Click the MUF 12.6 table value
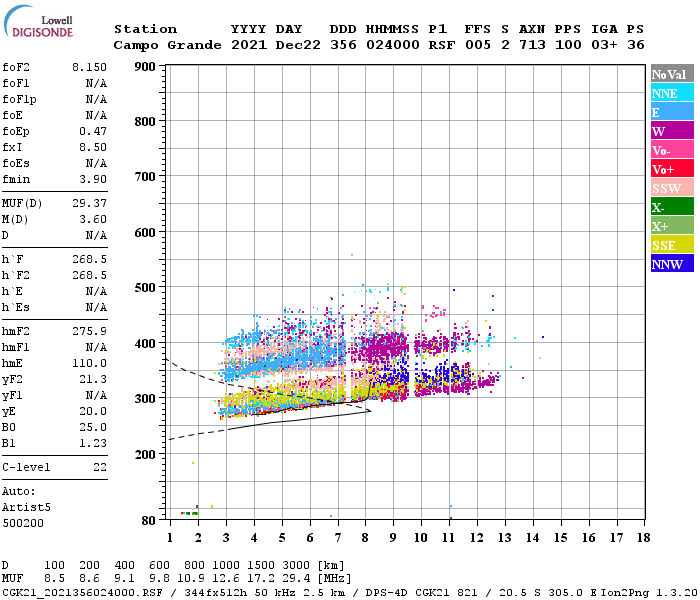 (x=226, y=579)
